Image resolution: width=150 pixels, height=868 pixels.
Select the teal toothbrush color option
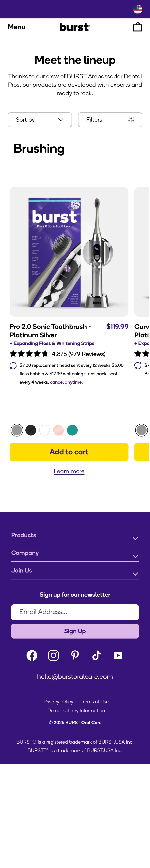(x=72, y=430)
